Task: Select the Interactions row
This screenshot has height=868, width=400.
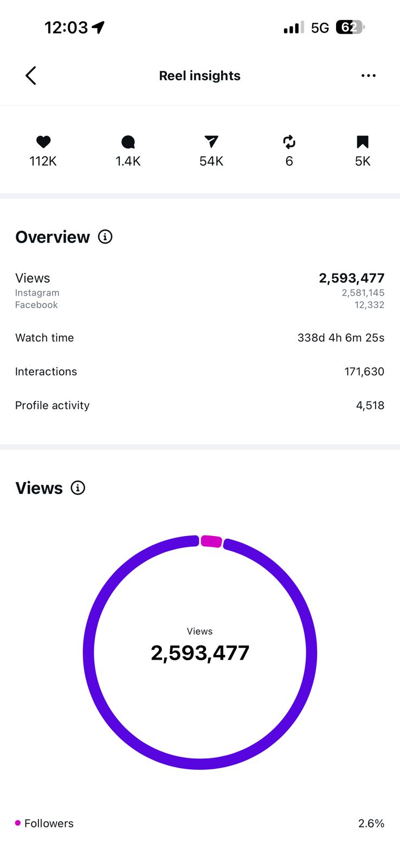Action: tap(200, 372)
